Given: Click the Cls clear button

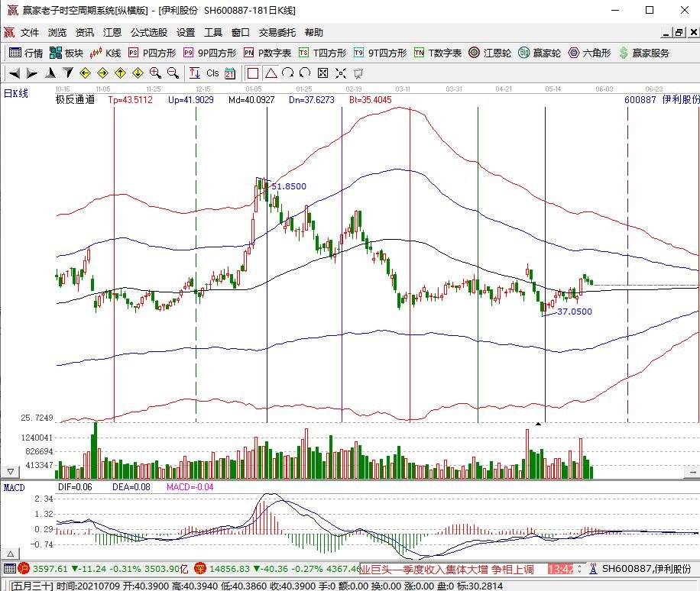Looking at the screenshot, I should [212, 73].
